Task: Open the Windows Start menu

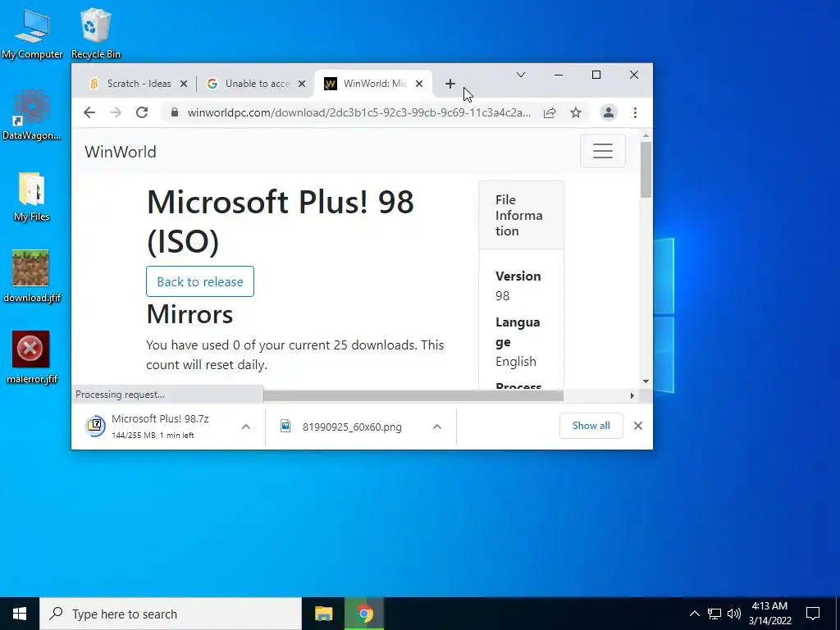Action: click(x=20, y=614)
